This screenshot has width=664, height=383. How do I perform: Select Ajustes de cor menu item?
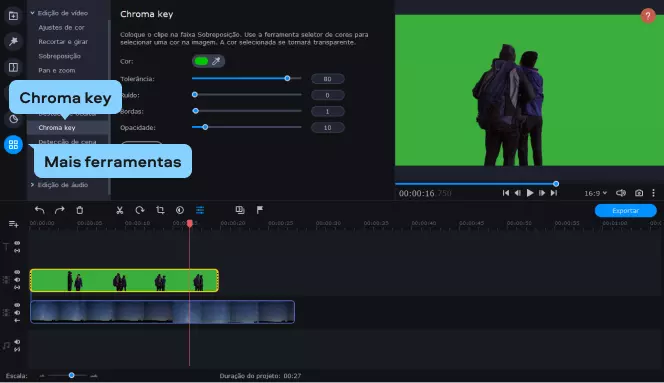click(61, 28)
